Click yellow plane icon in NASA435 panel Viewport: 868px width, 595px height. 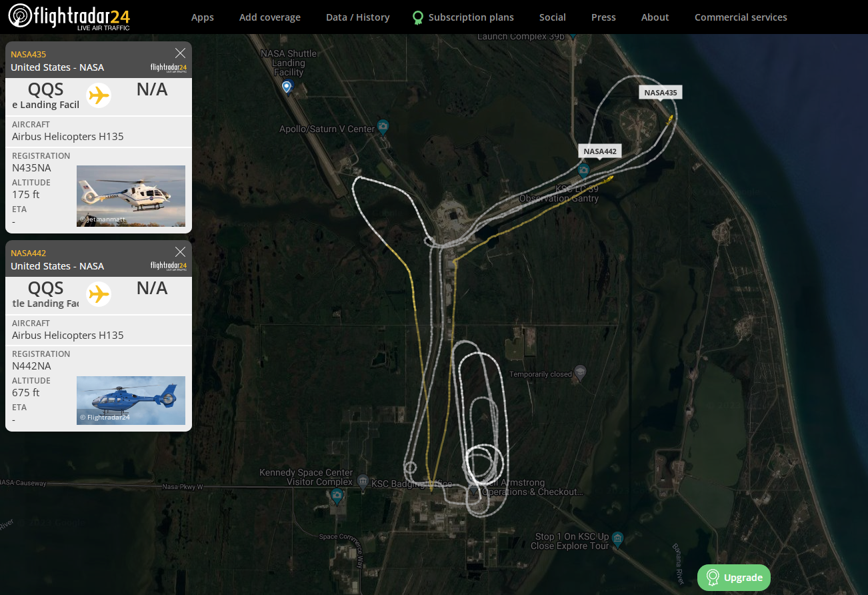coord(99,95)
